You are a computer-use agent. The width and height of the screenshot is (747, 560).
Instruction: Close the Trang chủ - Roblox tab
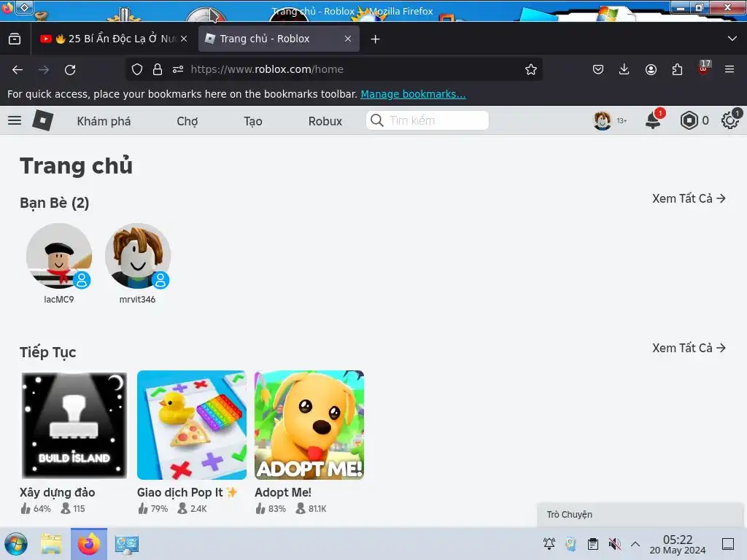click(348, 39)
